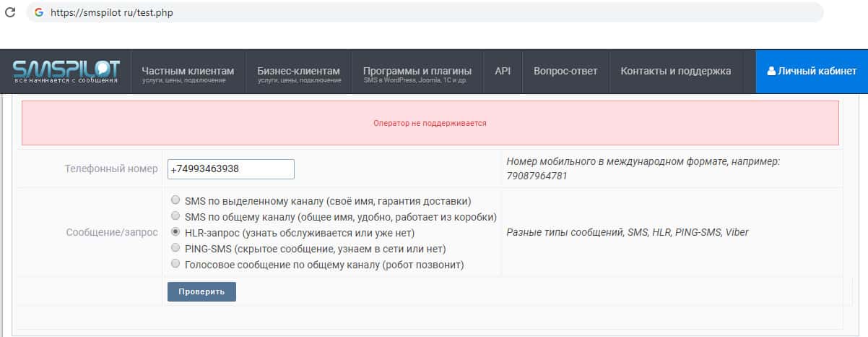Click the Оператор не поддерживается error banner
The height and width of the screenshot is (337, 868).
[x=430, y=123]
